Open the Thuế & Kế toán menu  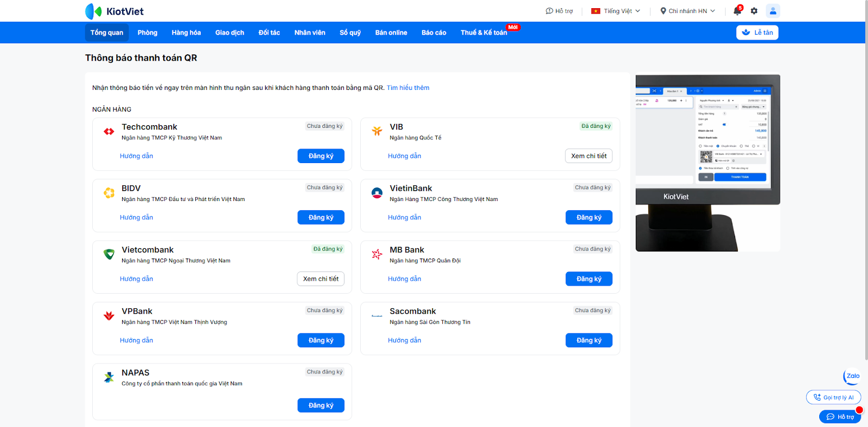pyautogui.click(x=484, y=33)
